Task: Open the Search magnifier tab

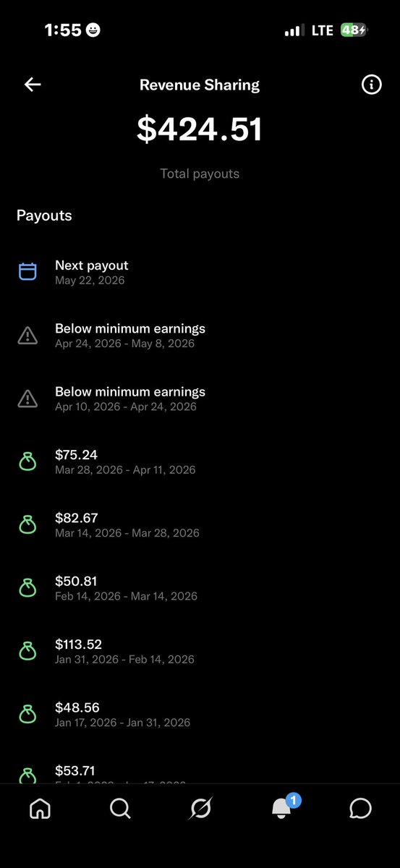Action: (120, 809)
